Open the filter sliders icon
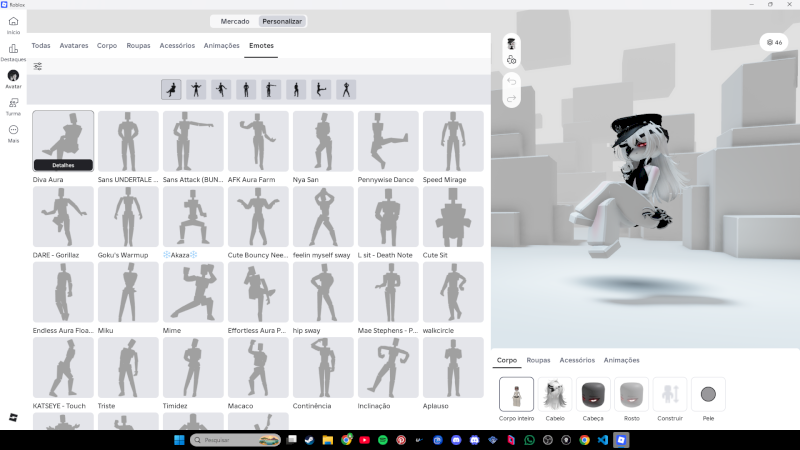Viewport: 800px width, 450px height. point(38,67)
